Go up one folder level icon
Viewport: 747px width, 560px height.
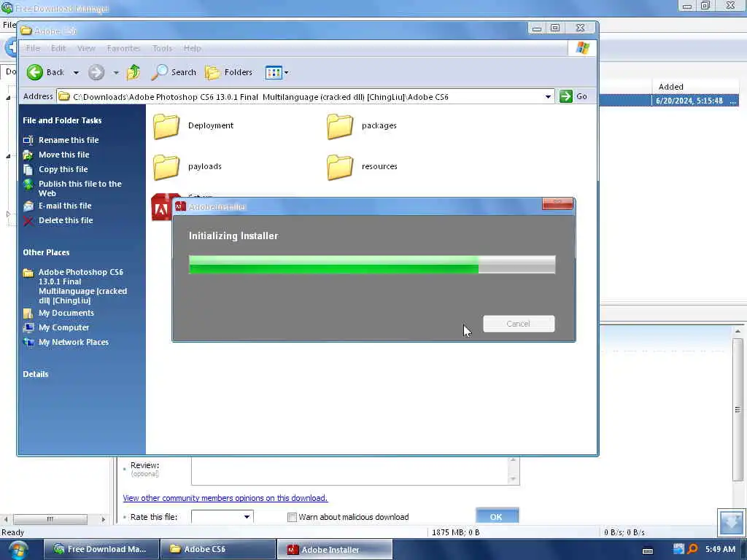[133, 72]
